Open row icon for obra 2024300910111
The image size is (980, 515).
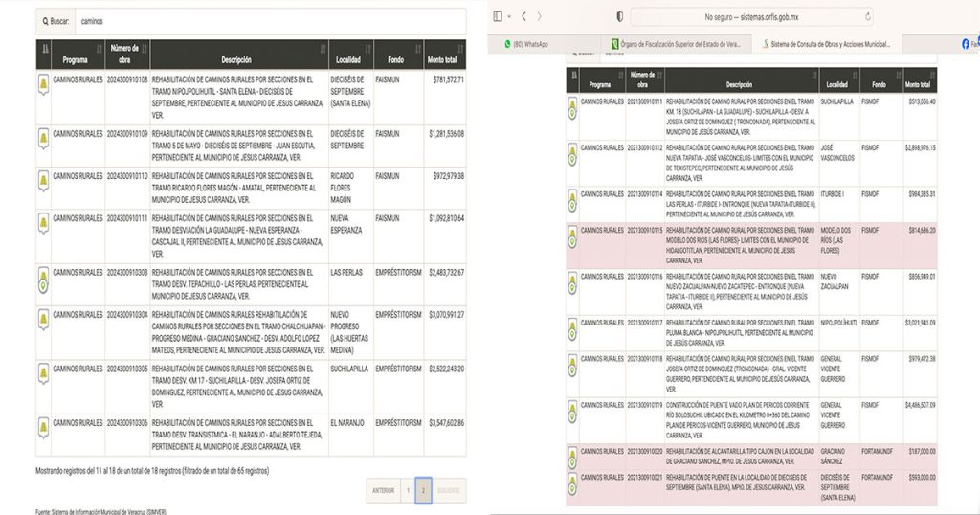tap(44, 223)
